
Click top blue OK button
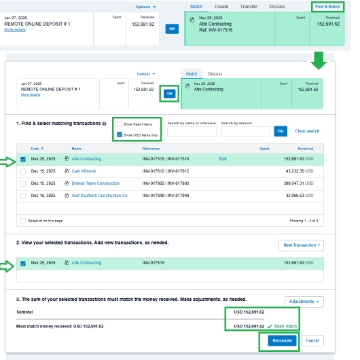coord(172,29)
